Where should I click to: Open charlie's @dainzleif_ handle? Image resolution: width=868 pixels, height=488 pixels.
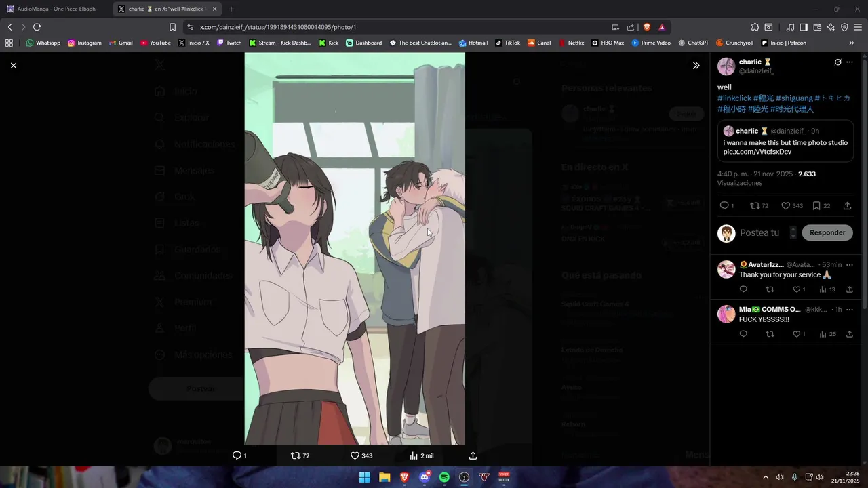[x=756, y=71]
